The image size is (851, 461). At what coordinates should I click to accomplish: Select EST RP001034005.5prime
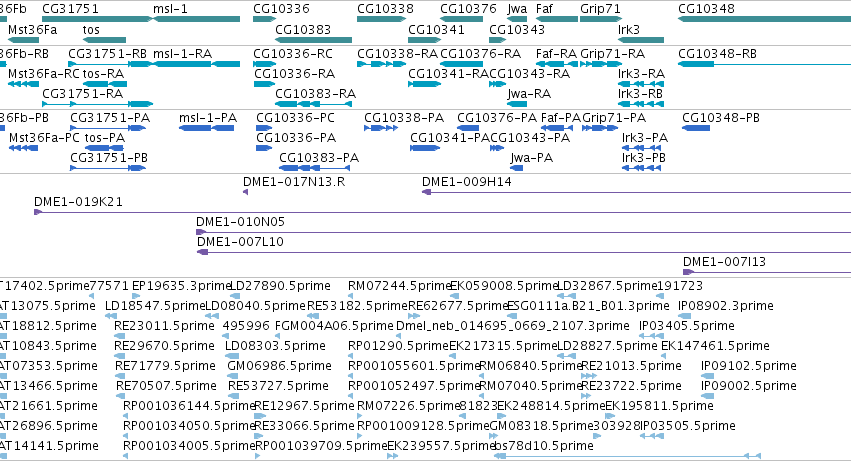189,446
